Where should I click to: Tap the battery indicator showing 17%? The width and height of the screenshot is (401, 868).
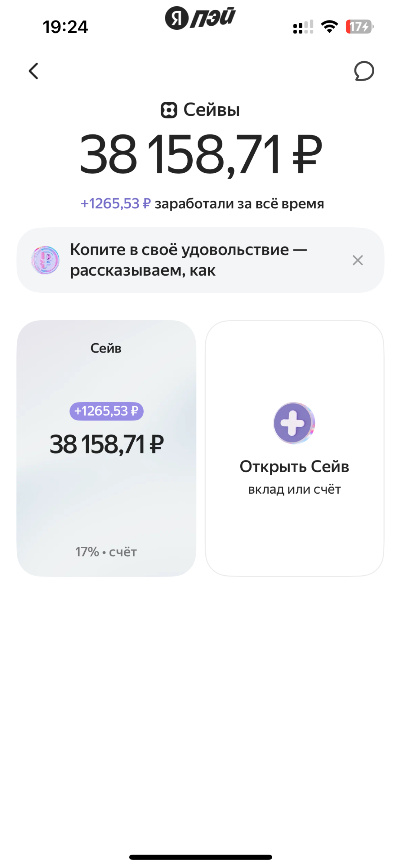click(358, 26)
